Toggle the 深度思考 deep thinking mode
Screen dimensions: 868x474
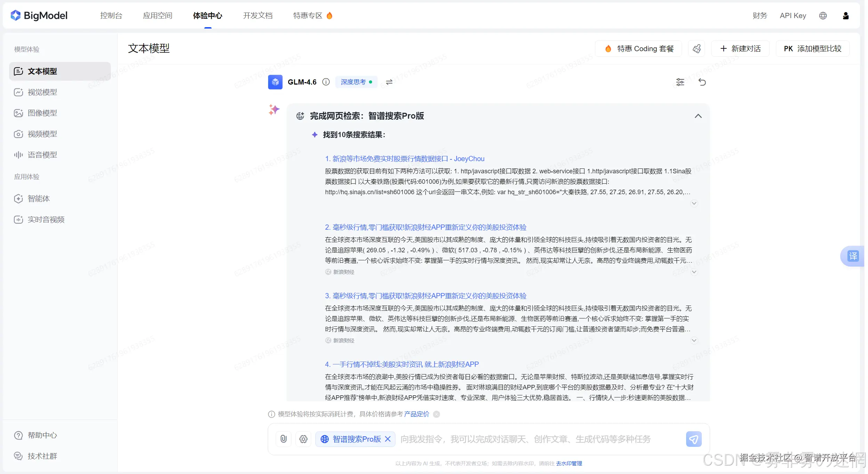[356, 82]
